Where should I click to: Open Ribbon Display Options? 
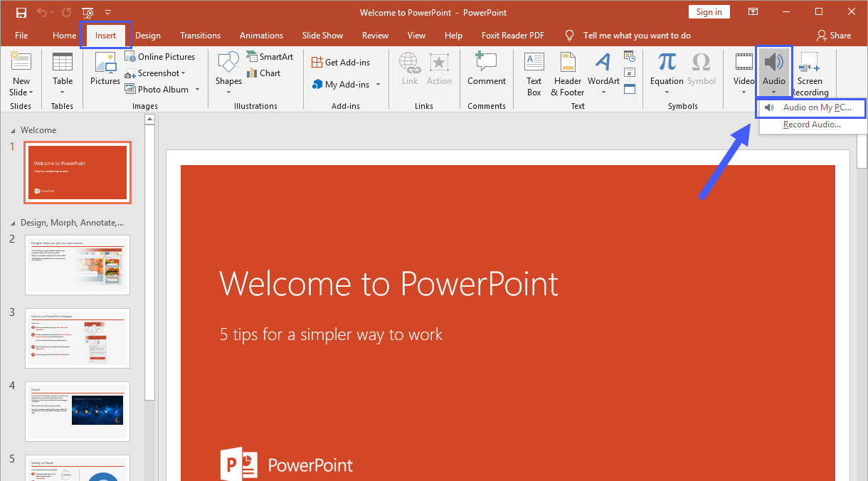click(753, 12)
